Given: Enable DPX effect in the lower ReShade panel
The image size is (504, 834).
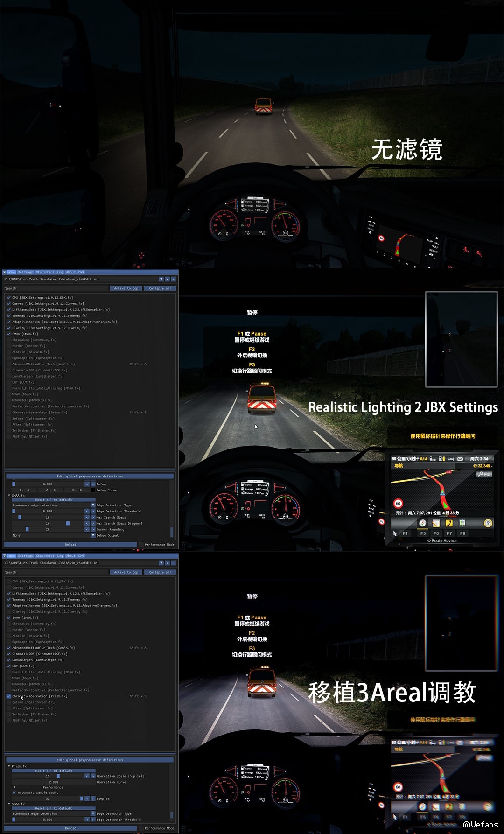Looking at the screenshot, I should tap(9, 582).
